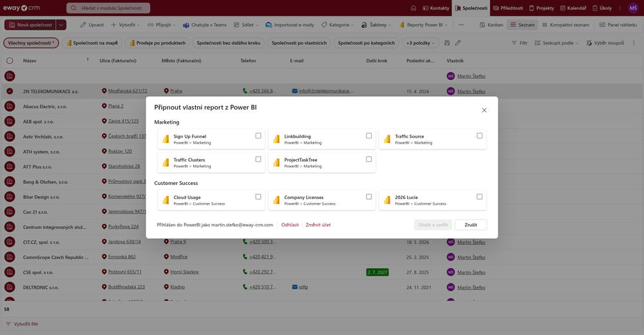Click map pin of Modřanská 621/72

click(104, 91)
